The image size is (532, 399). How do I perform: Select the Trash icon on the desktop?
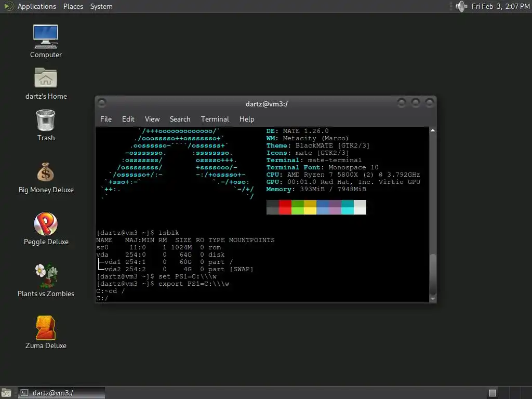tap(46, 120)
